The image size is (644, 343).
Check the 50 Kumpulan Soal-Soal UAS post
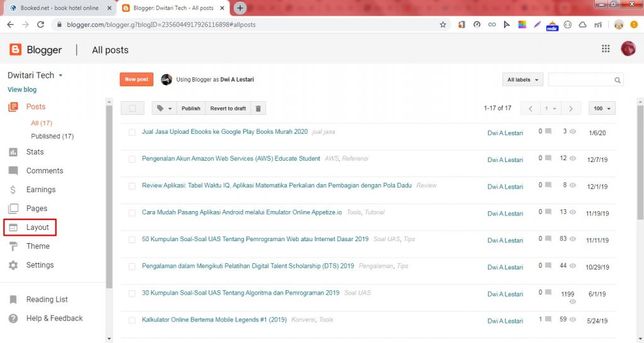click(x=132, y=239)
